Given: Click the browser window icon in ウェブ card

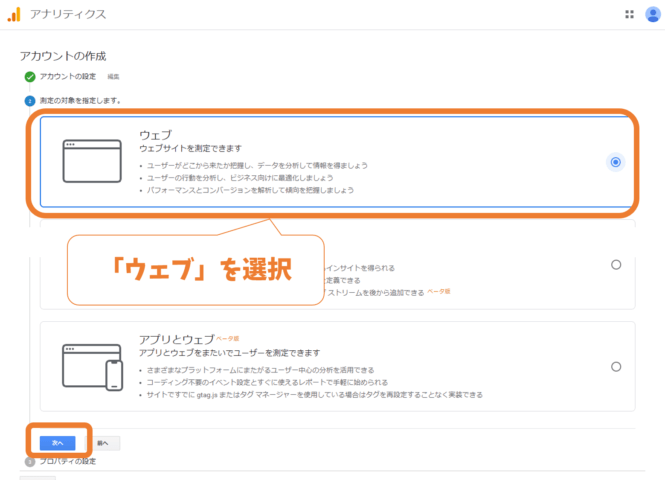Looking at the screenshot, I should [92, 161].
